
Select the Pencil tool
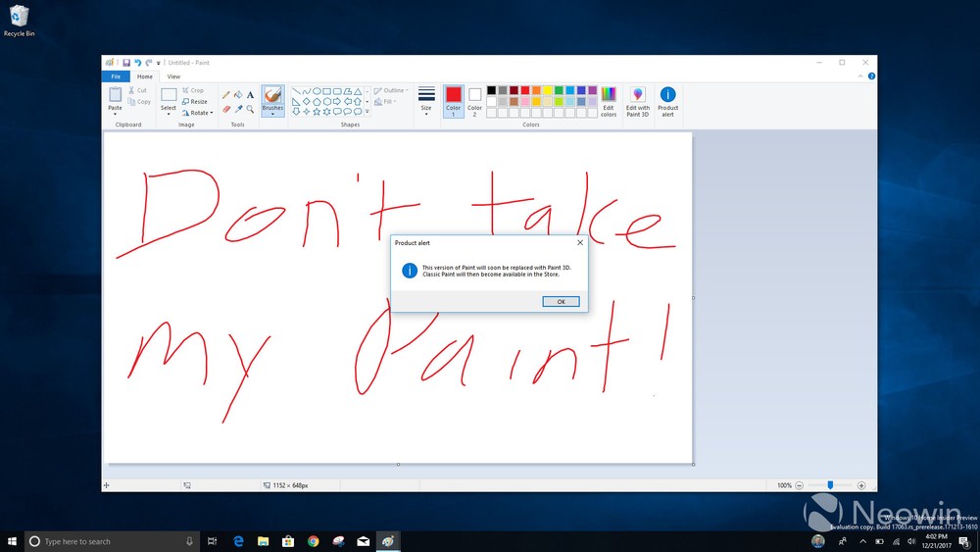click(x=225, y=95)
